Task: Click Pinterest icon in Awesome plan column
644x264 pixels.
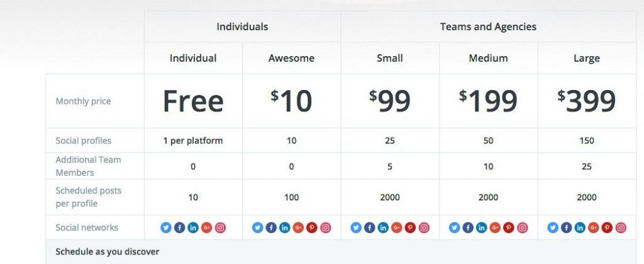Action: tap(311, 227)
